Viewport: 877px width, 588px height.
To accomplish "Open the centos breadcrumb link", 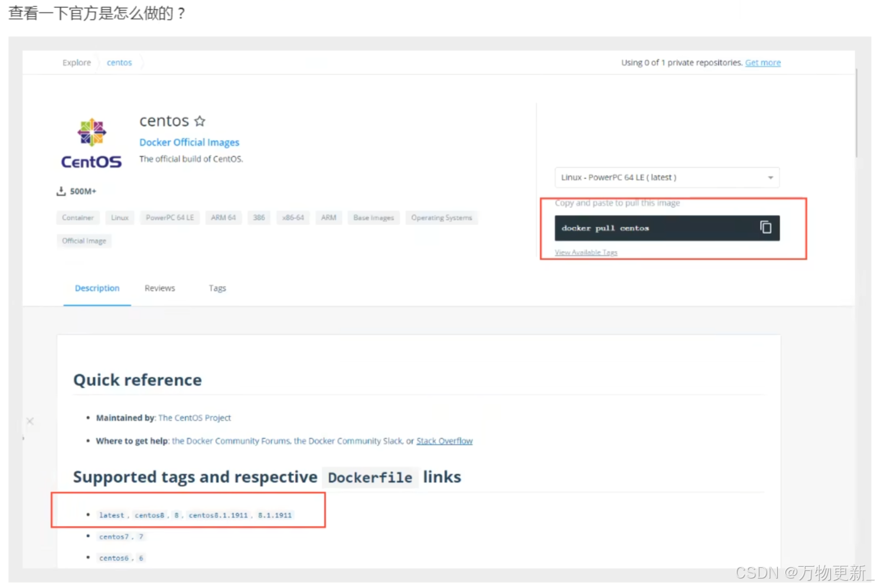I will [119, 63].
